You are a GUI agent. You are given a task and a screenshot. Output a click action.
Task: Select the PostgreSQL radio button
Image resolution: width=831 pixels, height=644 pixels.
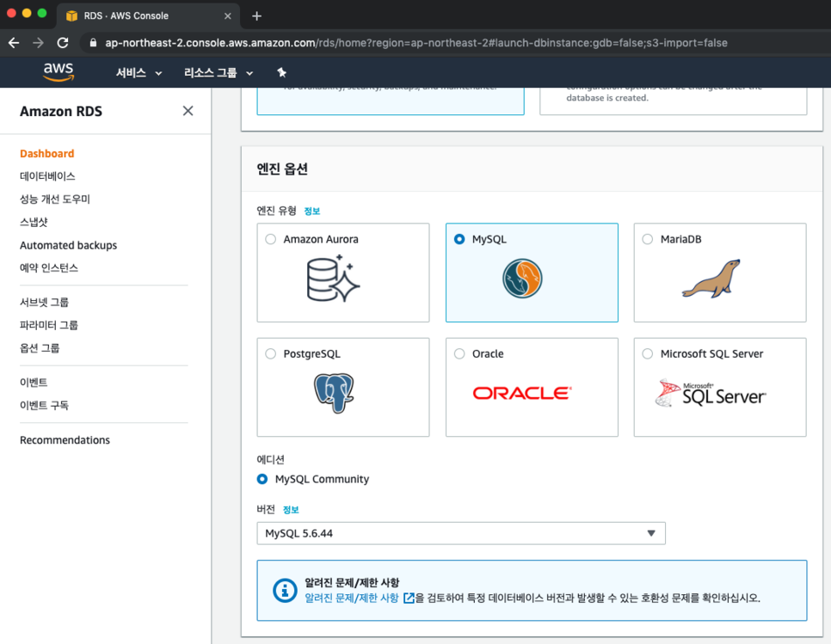[270, 353]
